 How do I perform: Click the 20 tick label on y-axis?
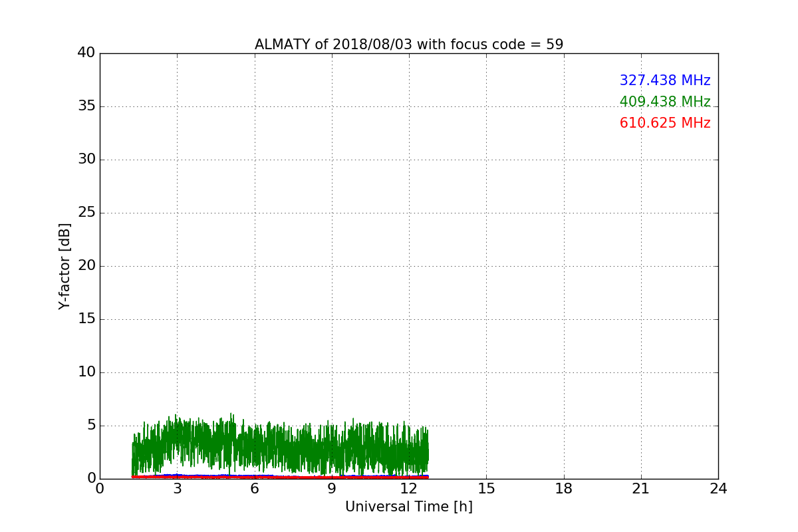86,266
